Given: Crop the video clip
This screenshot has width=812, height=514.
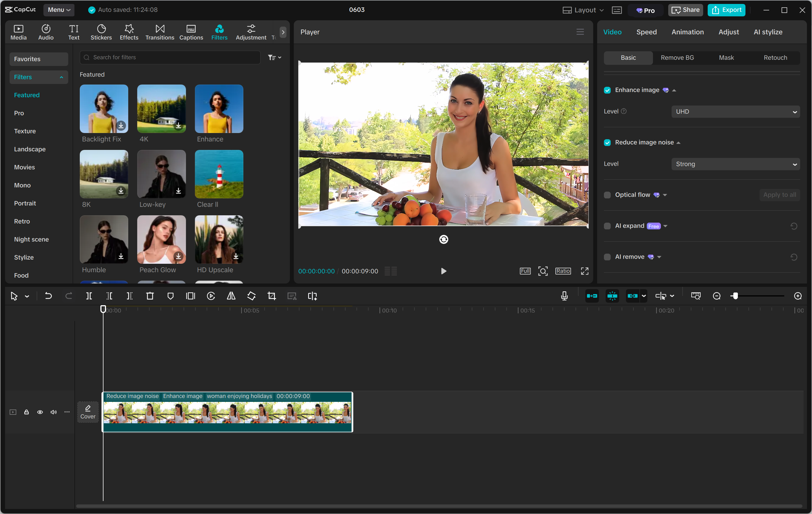Looking at the screenshot, I should [x=272, y=296].
